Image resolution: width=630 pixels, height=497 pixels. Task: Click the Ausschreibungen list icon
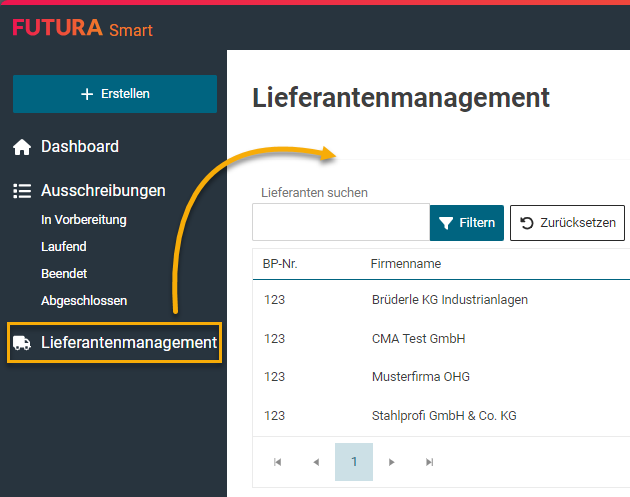[22, 191]
